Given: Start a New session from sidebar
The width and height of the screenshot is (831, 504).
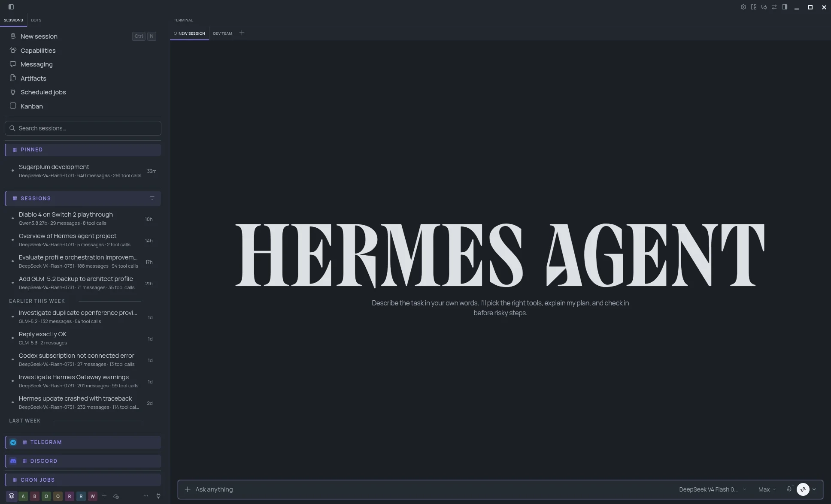Looking at the screenshot, I should click(x=83, y=36).
